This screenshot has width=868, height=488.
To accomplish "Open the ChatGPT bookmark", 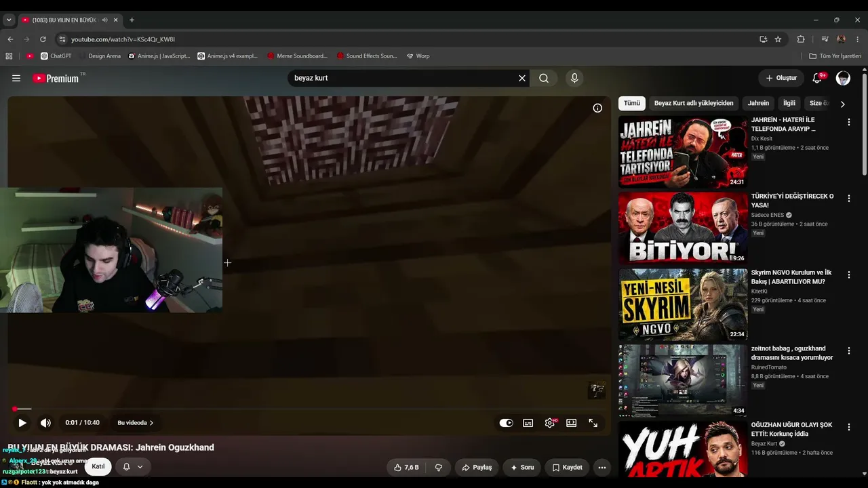I will point(56,56).
